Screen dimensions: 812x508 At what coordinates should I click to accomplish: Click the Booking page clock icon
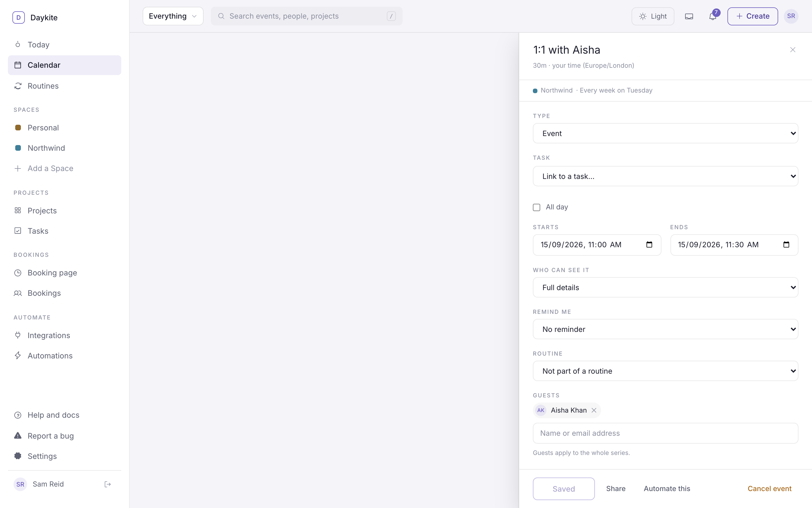pos(18,273)
